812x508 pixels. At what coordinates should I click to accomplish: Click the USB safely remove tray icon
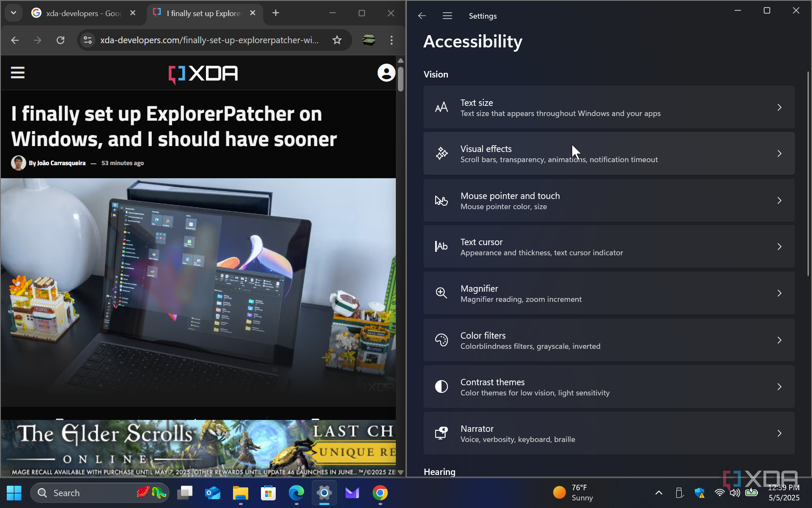(679, 493)
